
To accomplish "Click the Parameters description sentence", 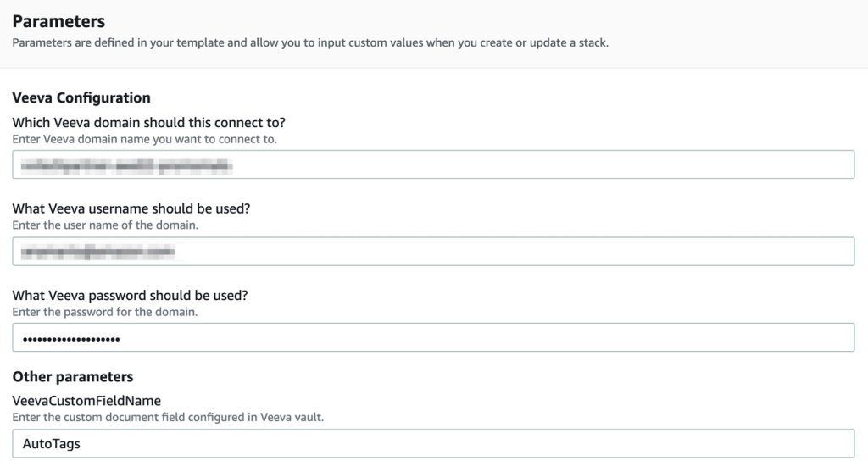I will tap(310, 42).
